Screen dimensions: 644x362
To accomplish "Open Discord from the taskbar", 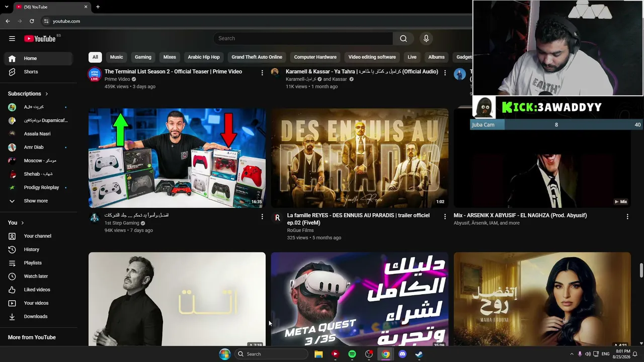I will (402, 354).
